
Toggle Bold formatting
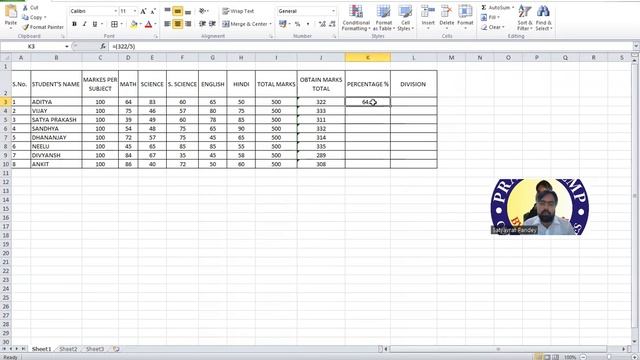click(74, 24)
